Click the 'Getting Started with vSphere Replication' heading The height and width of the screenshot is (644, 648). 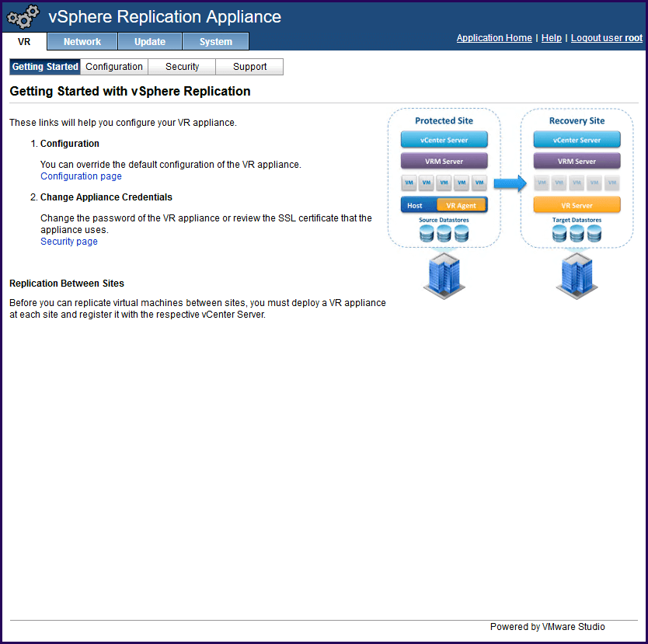(x=130, y=92)
